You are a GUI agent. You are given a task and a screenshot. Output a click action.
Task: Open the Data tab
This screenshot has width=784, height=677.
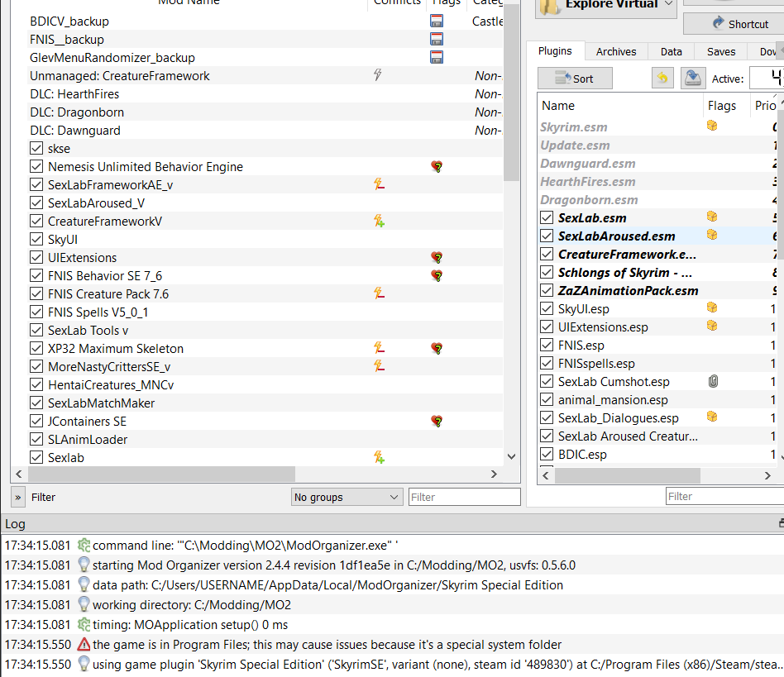pyautogui.click(x=671, y=51)
